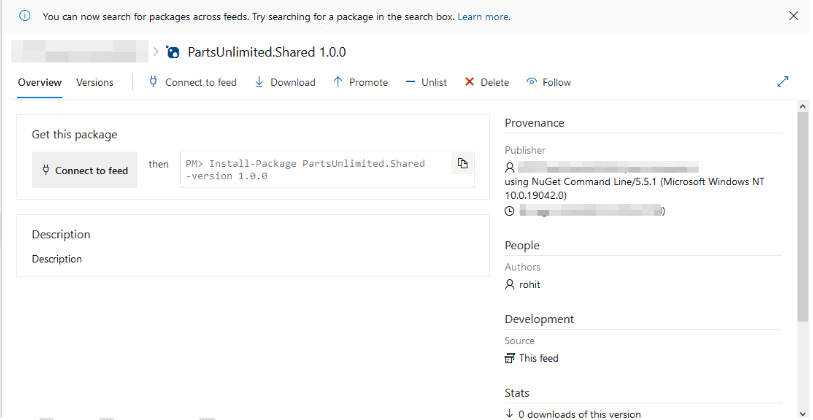This screenshot has height=420, width=813.
Task: Click the PartsUnlimited.Shared 1.0.0 title
Action: (x=267, y=52)
